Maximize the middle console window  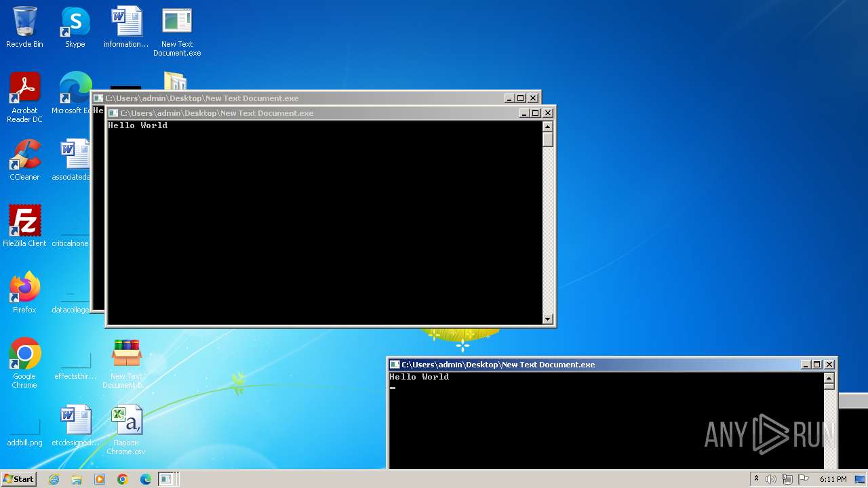point(536,113)
